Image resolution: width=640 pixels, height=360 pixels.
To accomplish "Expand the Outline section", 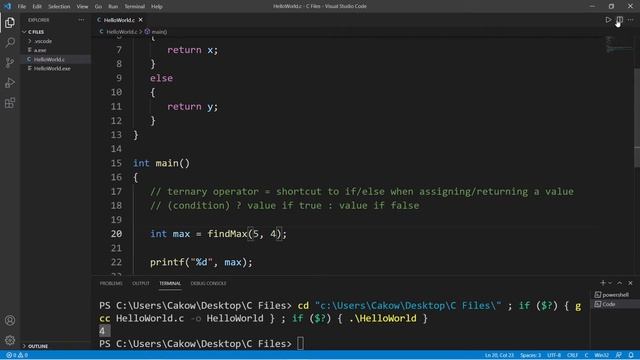I will click(38, 346).
